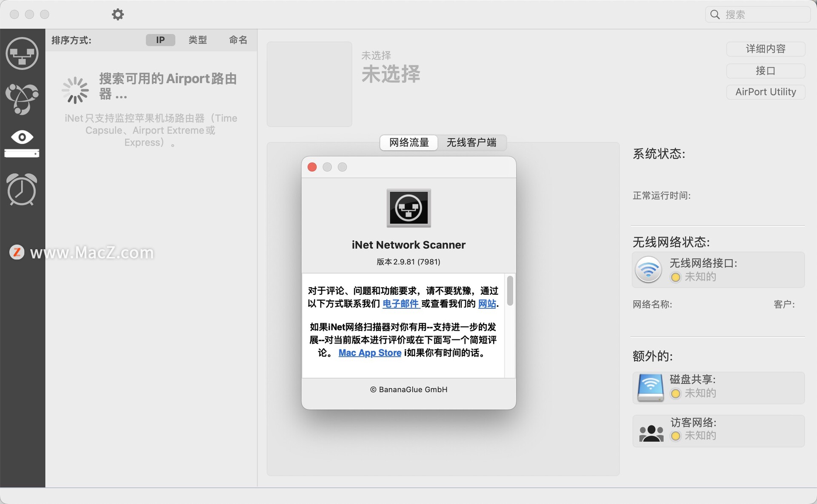817x504 pixels.
Task: Click the note about supported Apple Airport routers
Action: pos(151,131)
